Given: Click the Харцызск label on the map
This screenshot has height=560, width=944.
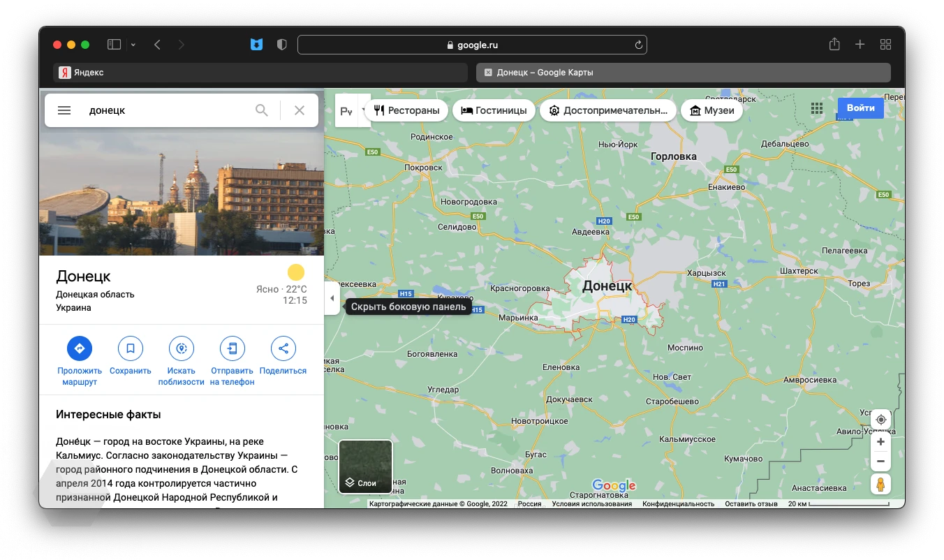Looking at the screenshot, I should [707, 273].
